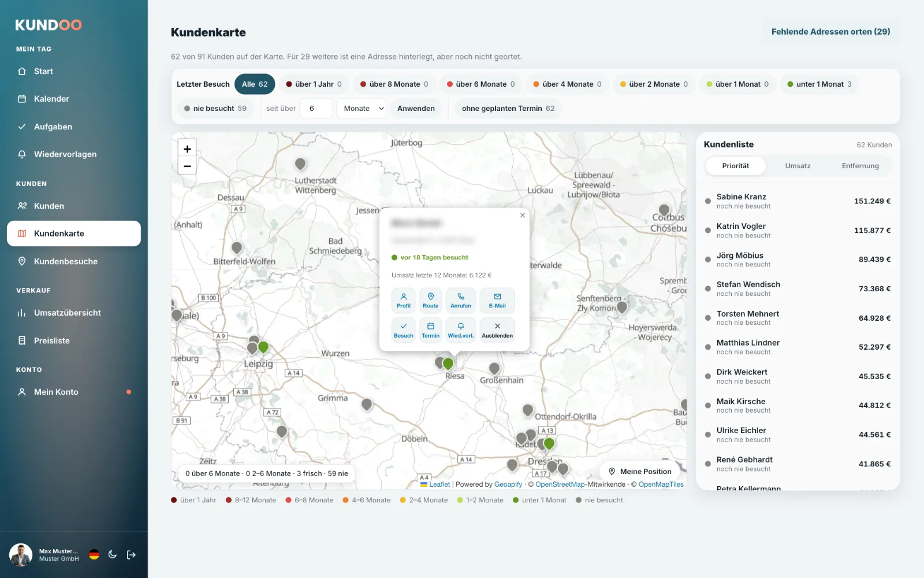The height and width of the screenshot is (578, 924).
Task: Enable the unter 1 Monat filter
Action: click(819, 84)
